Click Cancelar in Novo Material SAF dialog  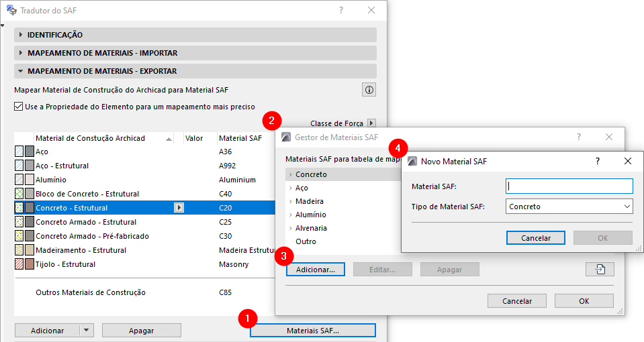(x=536, y=238)
